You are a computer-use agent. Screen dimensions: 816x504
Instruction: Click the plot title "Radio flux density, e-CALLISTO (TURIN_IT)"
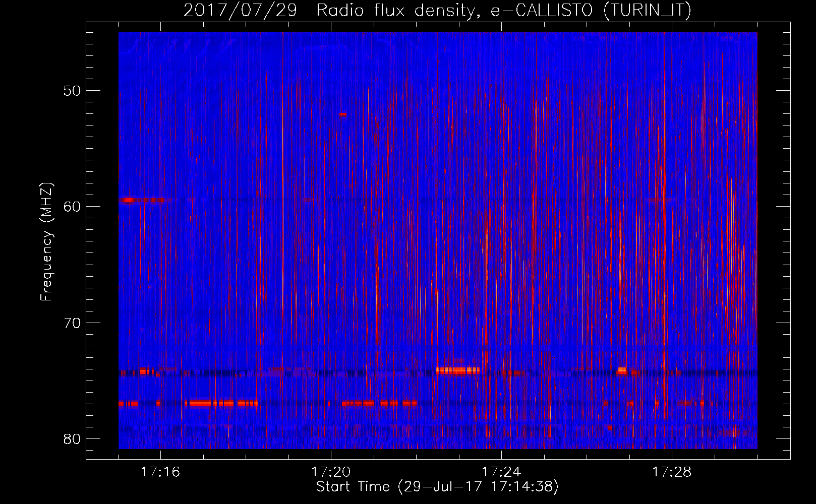(x=504, y=10)
